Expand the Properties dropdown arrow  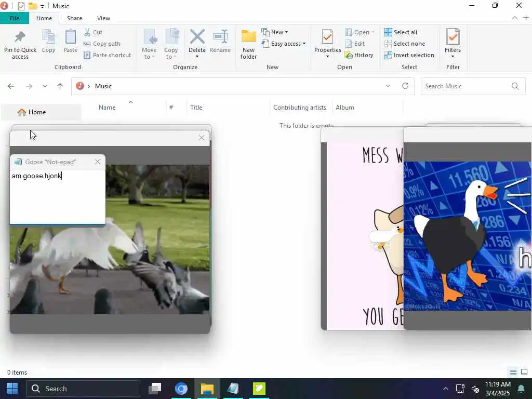pos(327,56)
